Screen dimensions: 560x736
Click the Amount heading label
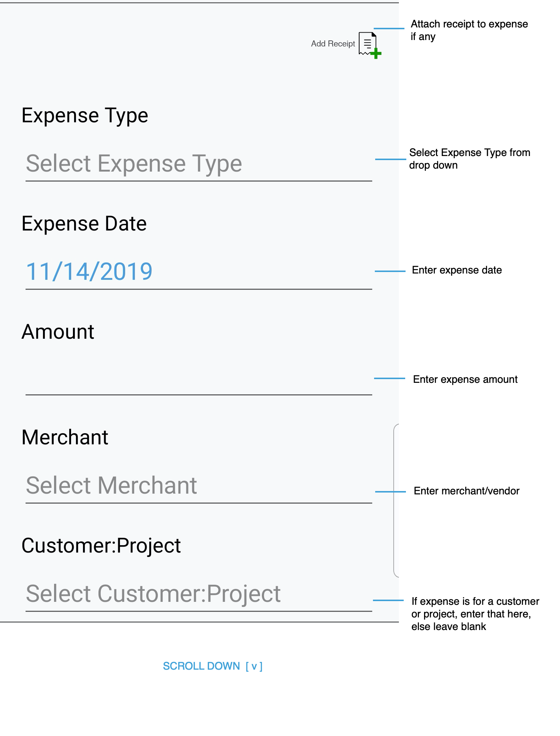click(x=58, y=332)
